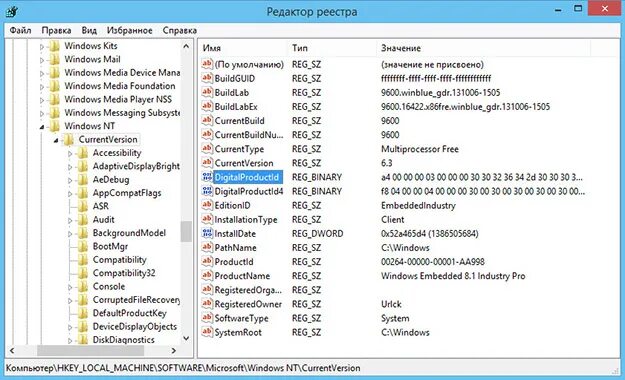Screen dimensions: 625x380
Task: Open the Вид menu
Action: 89,30
